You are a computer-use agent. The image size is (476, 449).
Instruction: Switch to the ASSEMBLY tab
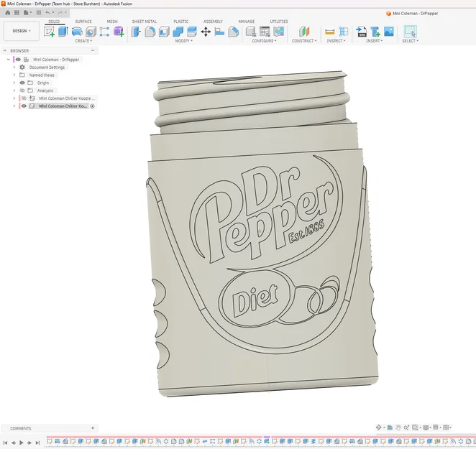[213, 22]
